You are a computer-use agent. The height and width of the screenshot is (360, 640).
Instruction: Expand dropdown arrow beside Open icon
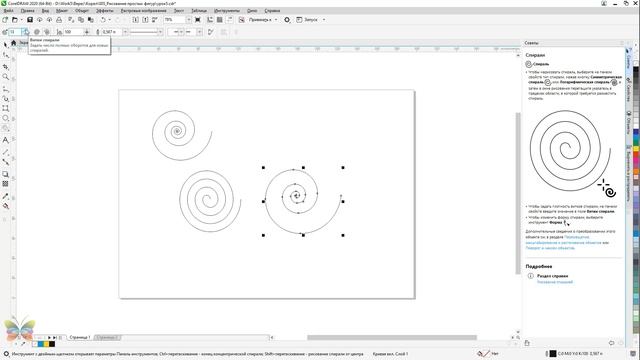(x=21, y=20)
